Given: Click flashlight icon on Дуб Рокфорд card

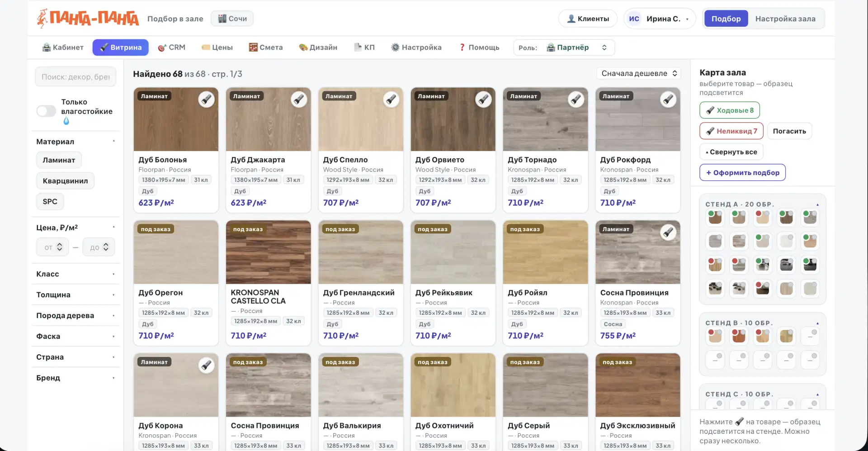Looking at the screenshot, I should pos(668,99).
